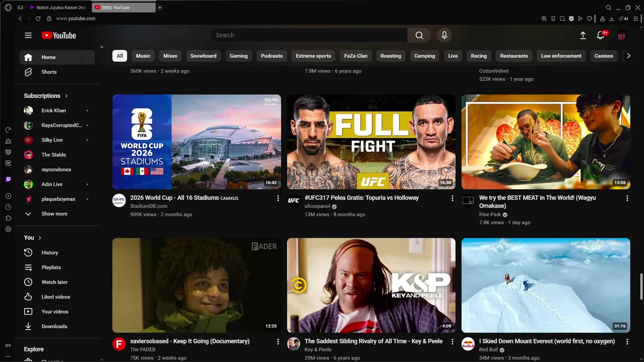The image size is (644, 362).
Task: Take a snapshot with the selection icon
Action: tap(562, 19)
